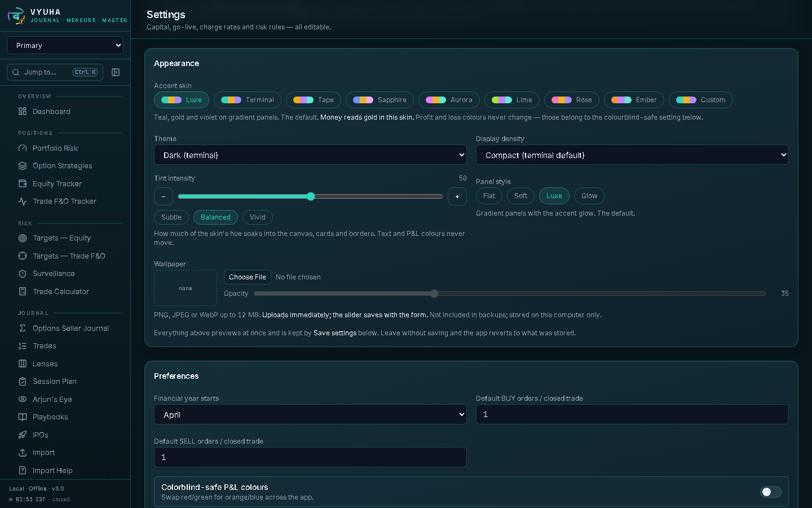Screen dimensions: 812x508
Task: Click the wallpaper preview box labeled none
Action: point(186,288)
